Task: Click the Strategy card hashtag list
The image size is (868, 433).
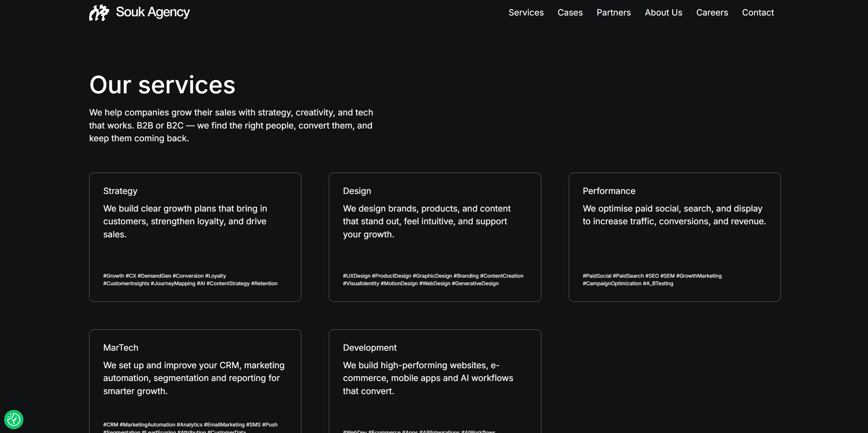Action: coord(190,280)
